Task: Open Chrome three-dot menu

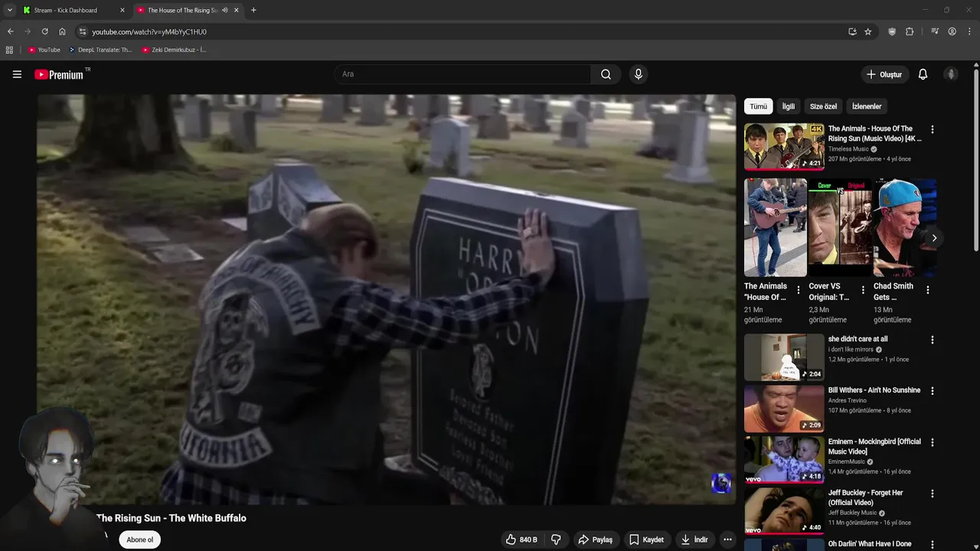Action: (x=969, y=31)
